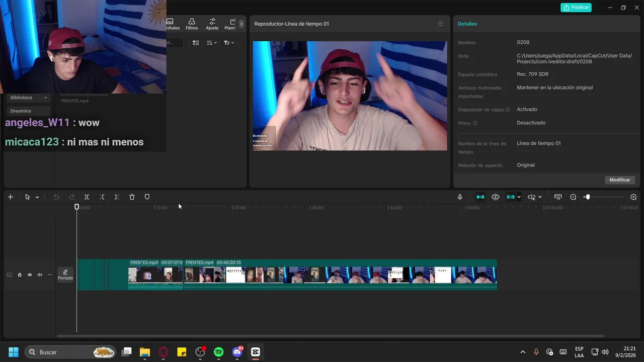
Task: Open the player panel hamburger menu
Action: [441, 24]
